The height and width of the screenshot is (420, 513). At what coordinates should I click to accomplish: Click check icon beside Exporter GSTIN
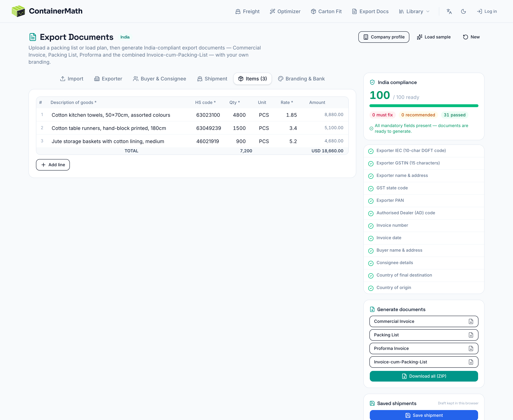[371, 164]
